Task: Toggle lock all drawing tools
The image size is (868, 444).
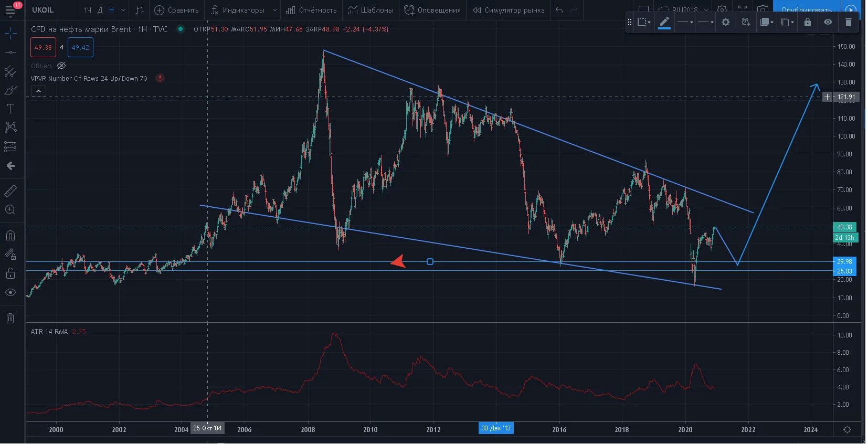Action: coord(10,273)
